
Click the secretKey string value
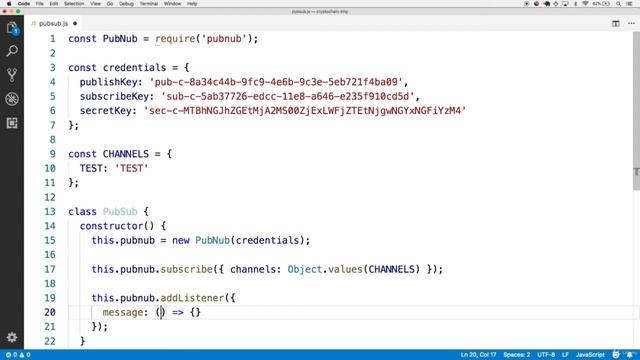tap(304, 111)
